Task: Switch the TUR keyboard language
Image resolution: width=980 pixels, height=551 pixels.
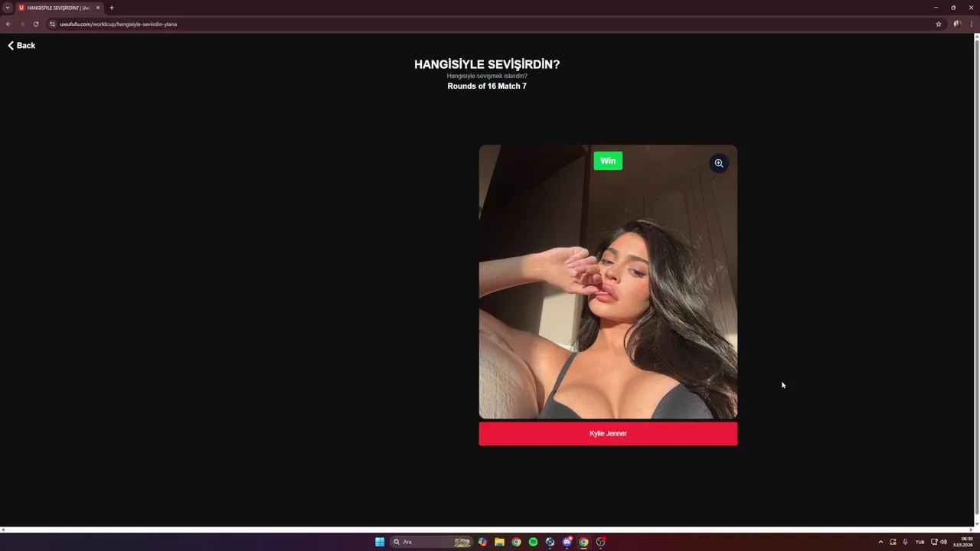Action: tap(920, 542)
